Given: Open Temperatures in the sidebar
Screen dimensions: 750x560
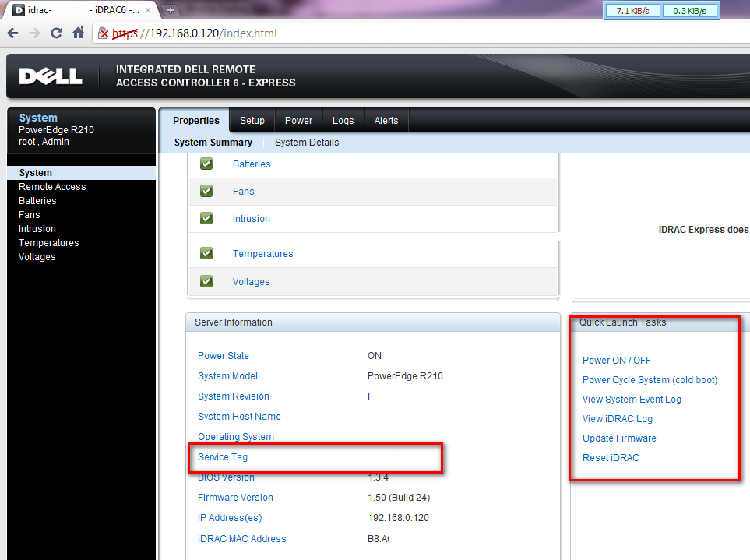Looking at the screenshot, I should [49, 243].
